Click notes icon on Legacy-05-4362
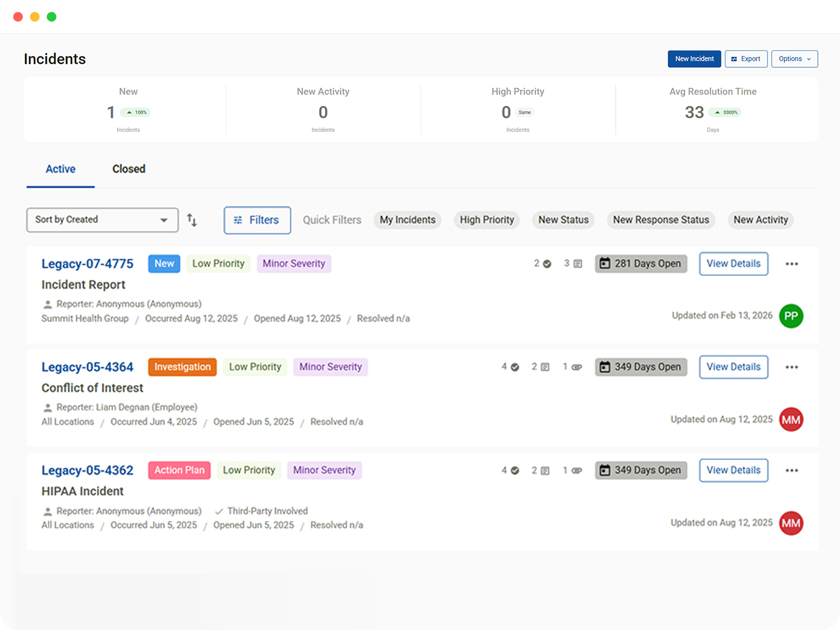This screenshot has width=840, height=630. 545,470
